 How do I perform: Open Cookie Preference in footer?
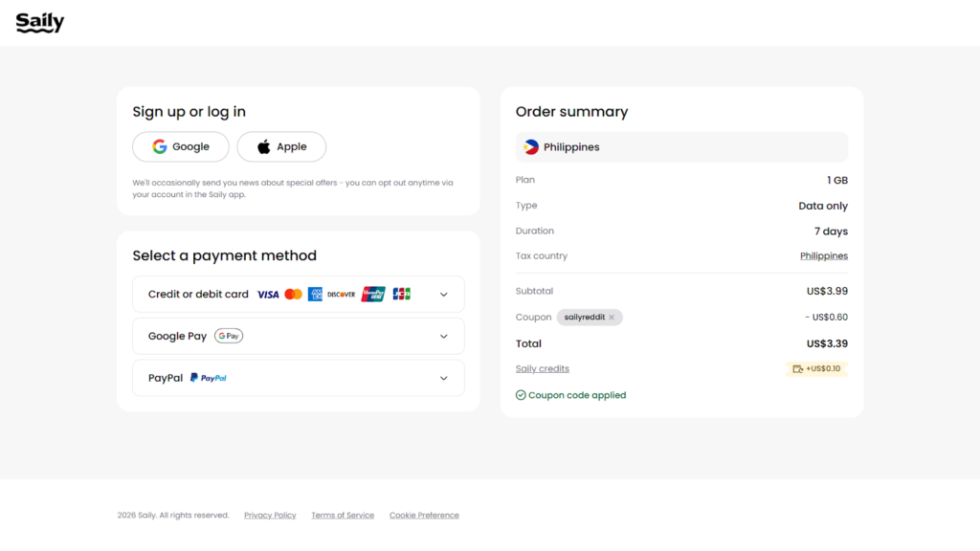click(424, 516)
